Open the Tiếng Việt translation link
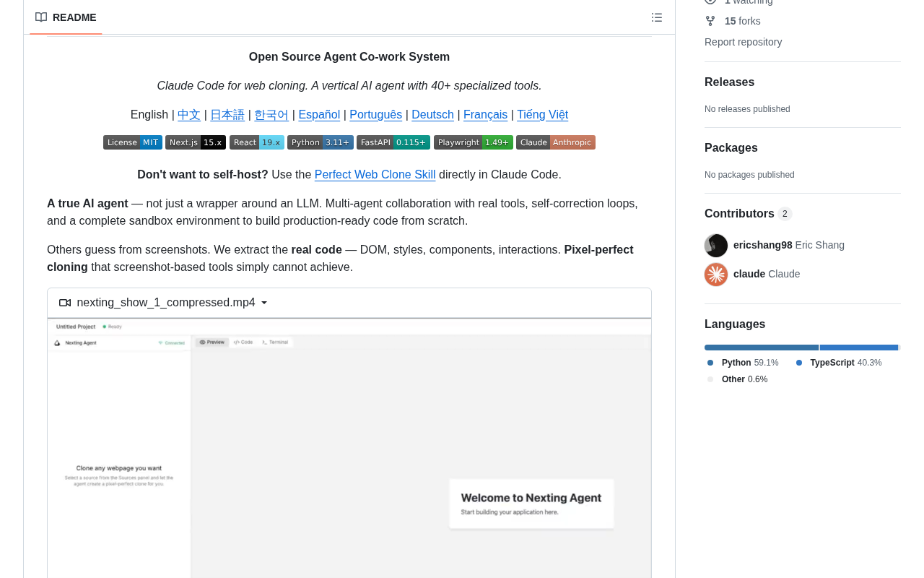This screenshot has width=924, height=578. pos(542,115)
